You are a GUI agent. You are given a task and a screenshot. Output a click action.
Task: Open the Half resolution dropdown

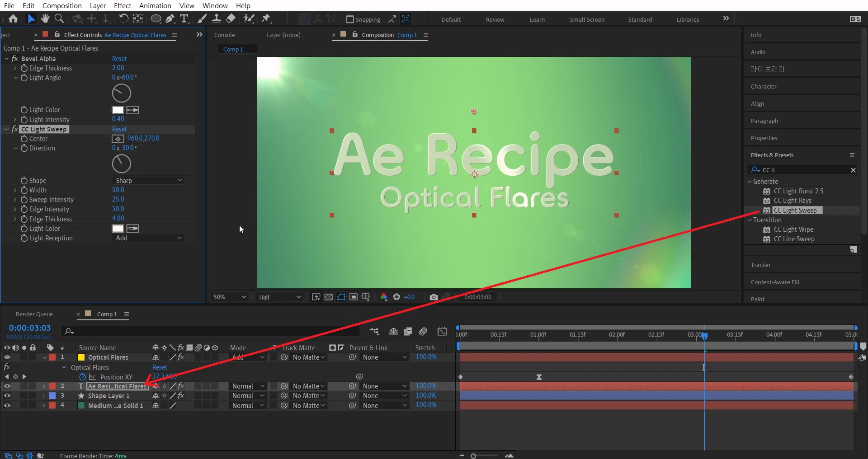279,297
